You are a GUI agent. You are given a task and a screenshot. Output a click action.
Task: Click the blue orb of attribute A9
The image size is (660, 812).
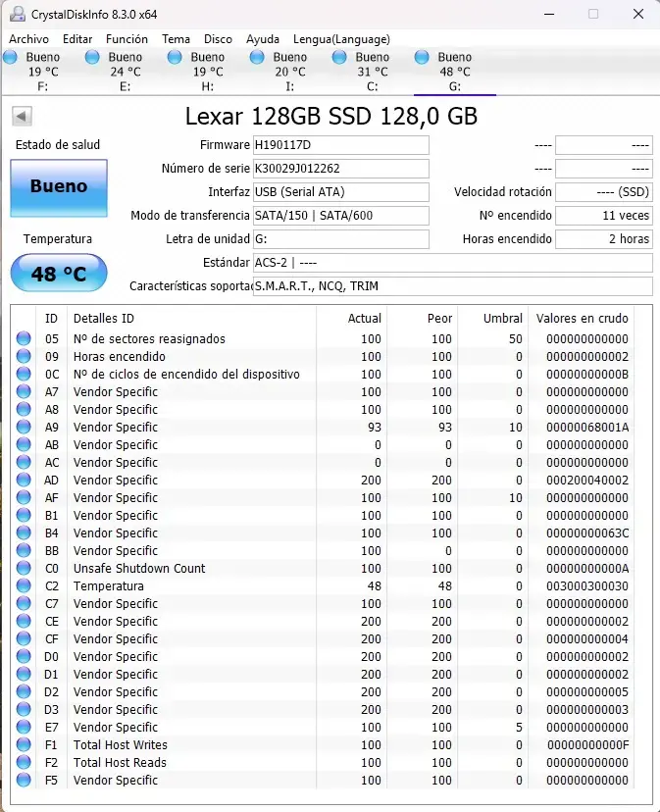pyautogui.click(x=24, y=427)
